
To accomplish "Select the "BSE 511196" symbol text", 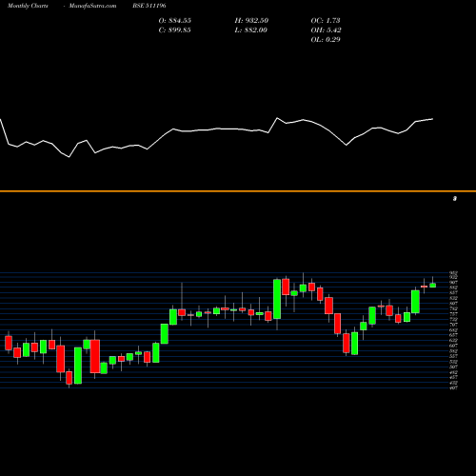I will coord(149,6).
